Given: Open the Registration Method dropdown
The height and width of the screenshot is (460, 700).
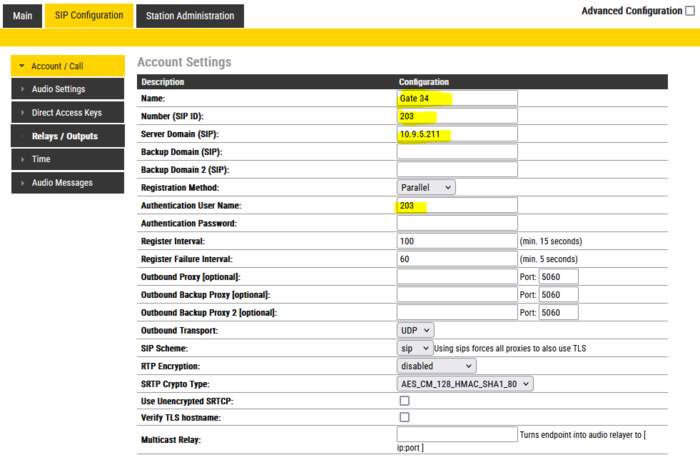Looking at the screenshot, I should click(x=426, y=187).
